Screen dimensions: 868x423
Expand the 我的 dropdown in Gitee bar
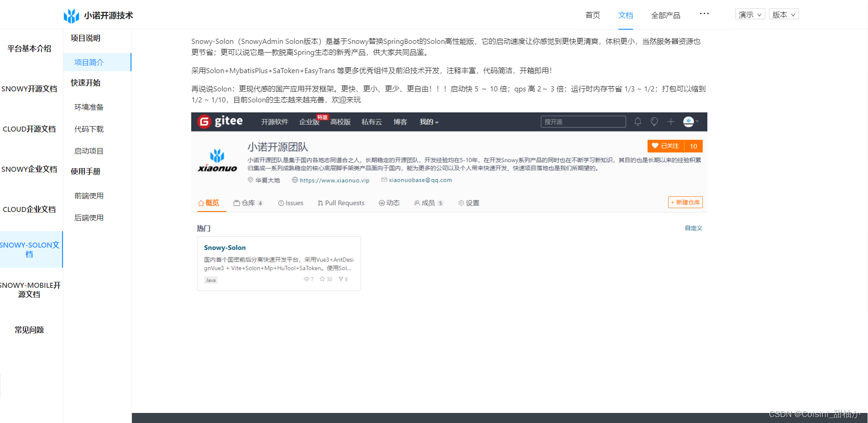point(429,122)
